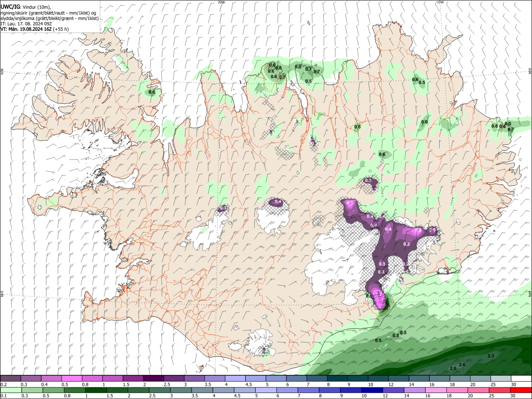The height and width of the screenshot is (399, 532).
Task: Click the '2.3' rainfall value over the sea
Action: pos(491,356)
